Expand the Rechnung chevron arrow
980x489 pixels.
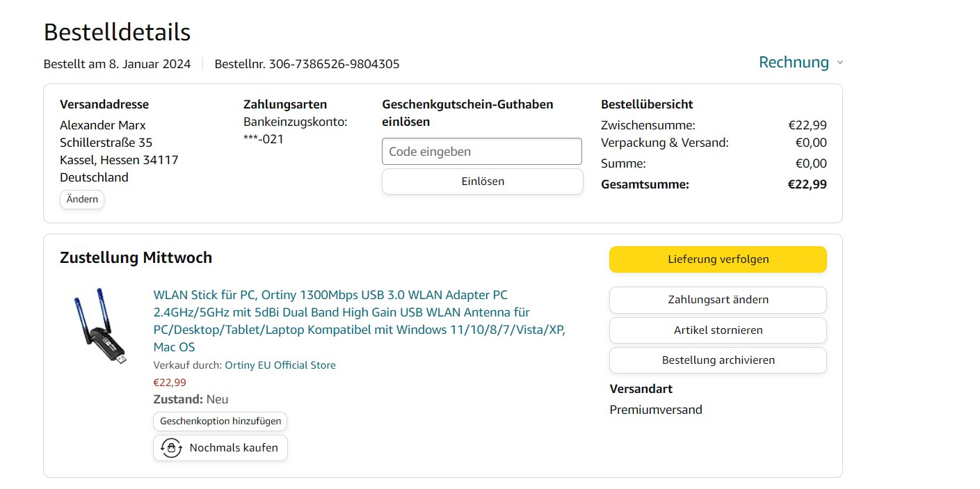840,63
